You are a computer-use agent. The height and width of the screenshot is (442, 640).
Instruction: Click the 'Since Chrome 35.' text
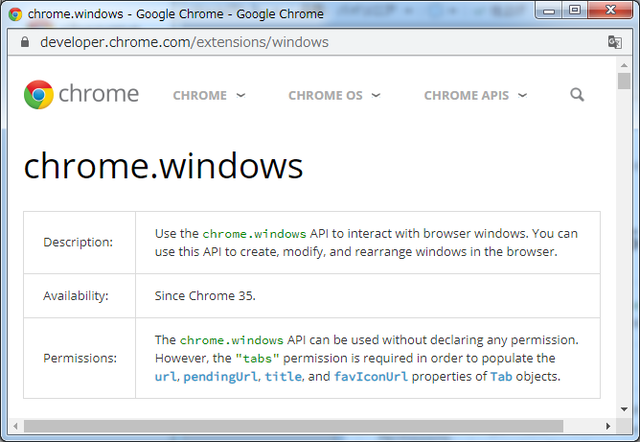[x=205, y=295]
